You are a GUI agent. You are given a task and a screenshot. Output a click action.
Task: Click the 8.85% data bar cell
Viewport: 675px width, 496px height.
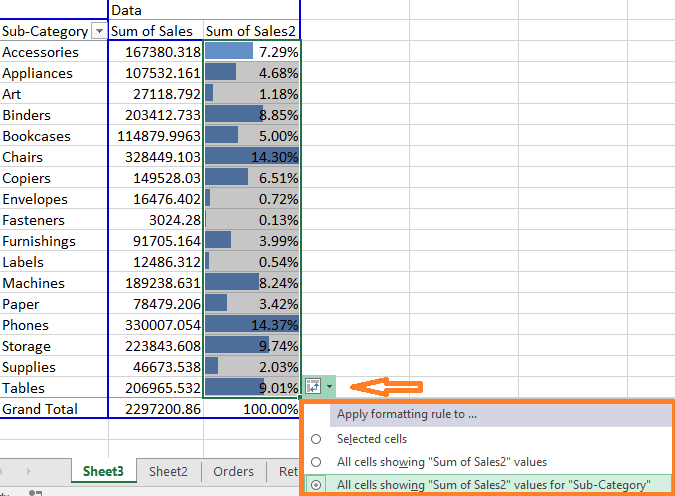252,115
